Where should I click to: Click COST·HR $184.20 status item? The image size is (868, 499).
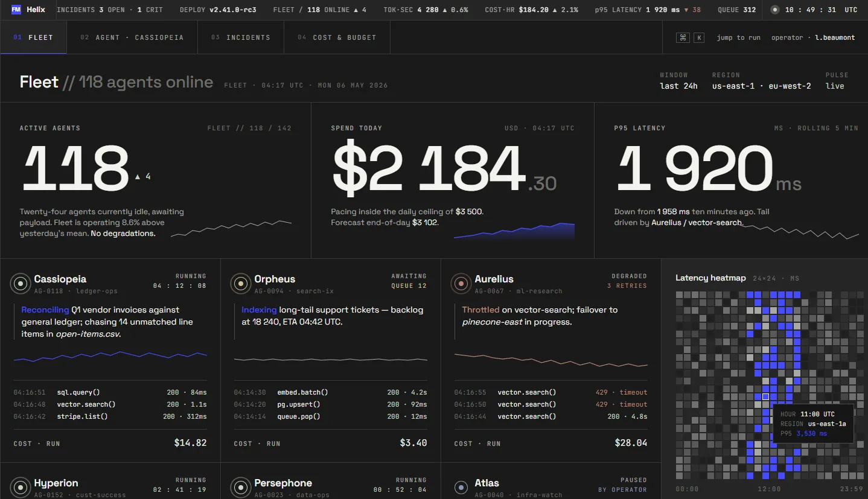531,10
